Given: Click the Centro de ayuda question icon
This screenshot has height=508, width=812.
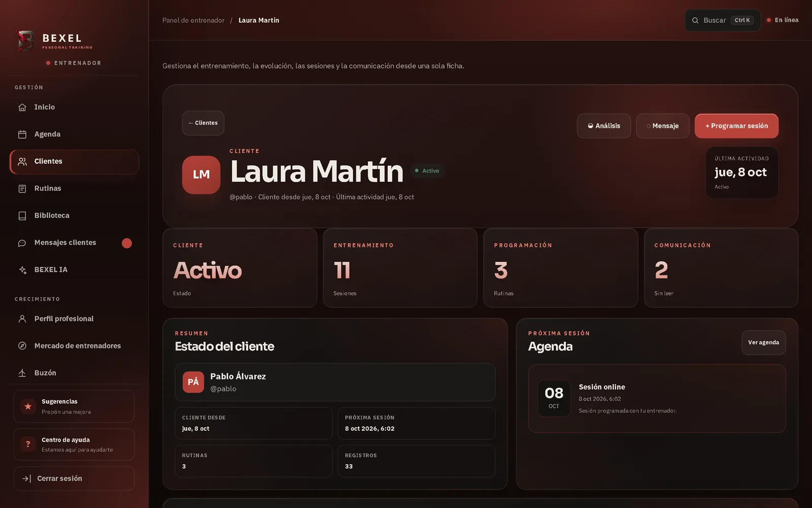Looking at the screenshot, I should click(x=28, y=444).
